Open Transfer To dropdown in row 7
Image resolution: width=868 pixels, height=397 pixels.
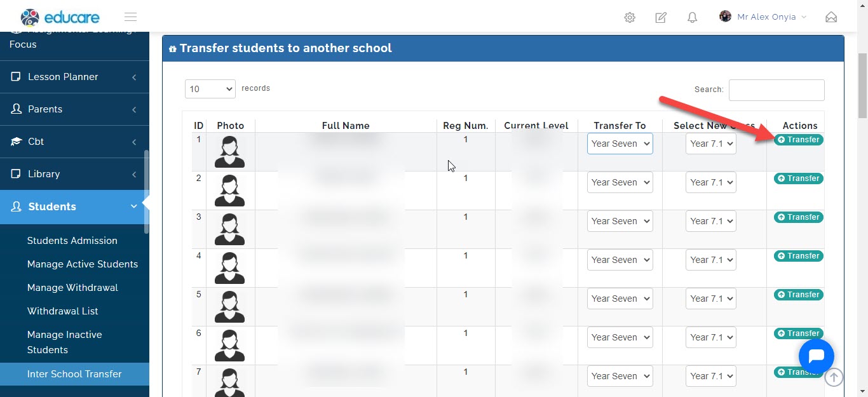620,376
